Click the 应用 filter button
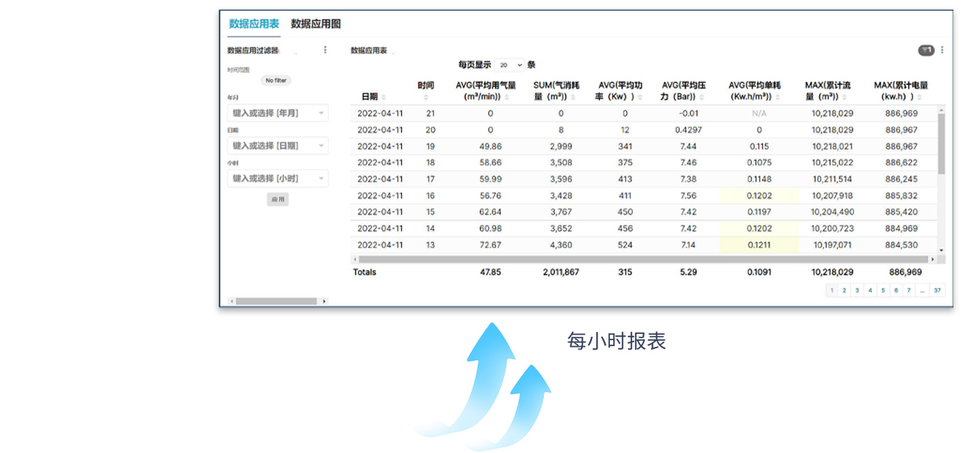 278,199
